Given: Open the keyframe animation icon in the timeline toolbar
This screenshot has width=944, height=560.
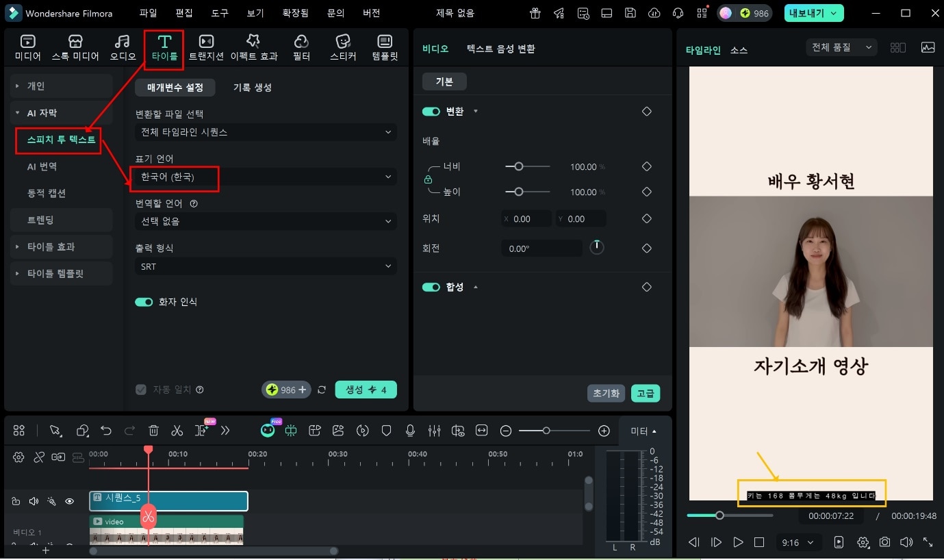Looking at the screenshot, I should [x=361, y=430].
